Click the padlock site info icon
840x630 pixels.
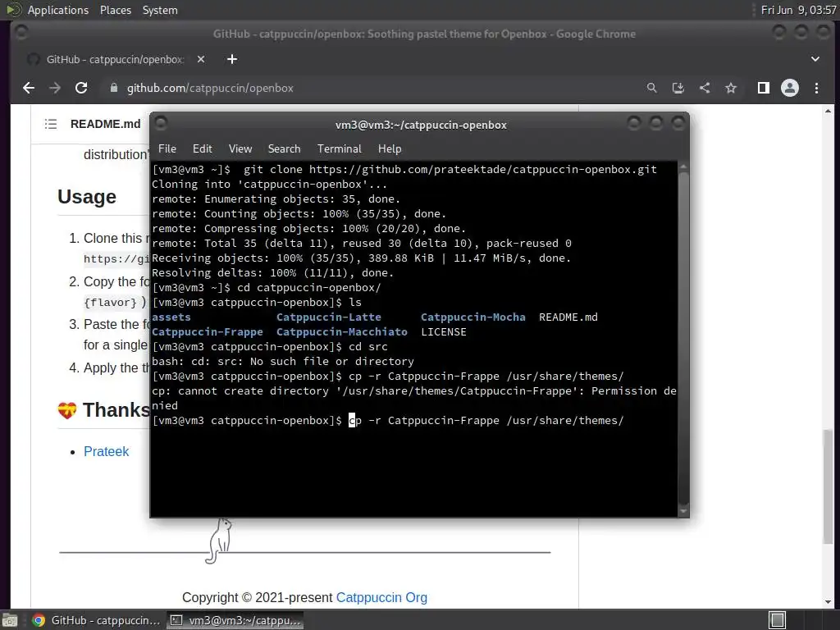coord(113,88)
